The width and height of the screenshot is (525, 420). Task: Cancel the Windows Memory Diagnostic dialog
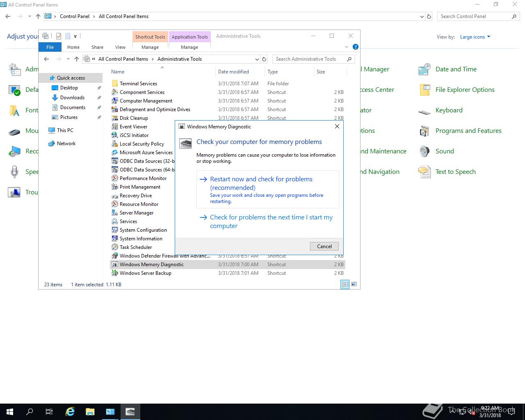pos(324,246)
